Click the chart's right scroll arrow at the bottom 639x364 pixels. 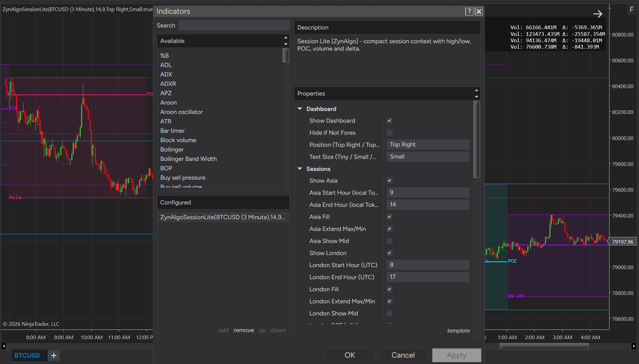[x=634, y=346]
